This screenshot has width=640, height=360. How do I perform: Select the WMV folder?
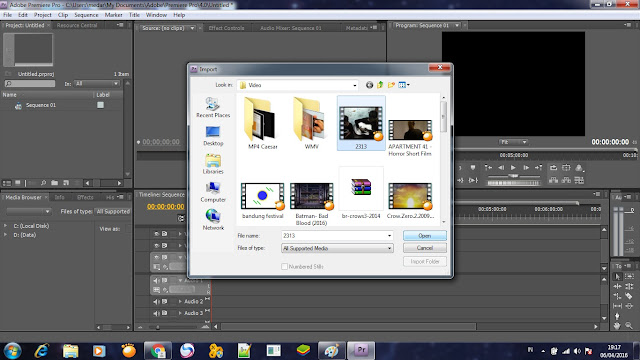311,123
